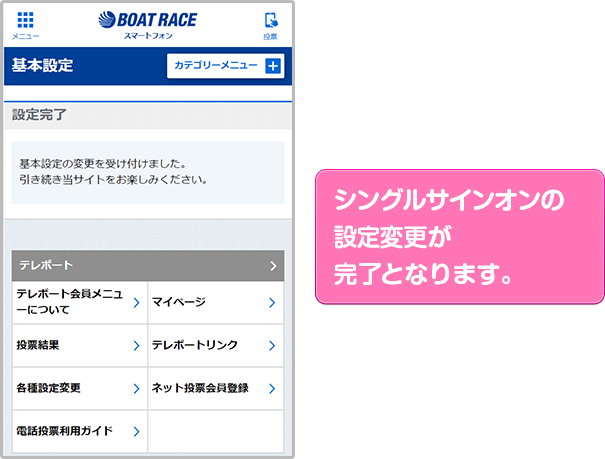Click the arrow beside 電話投票利用ガイド
The image size is (605, 459).
click(136, 432)
